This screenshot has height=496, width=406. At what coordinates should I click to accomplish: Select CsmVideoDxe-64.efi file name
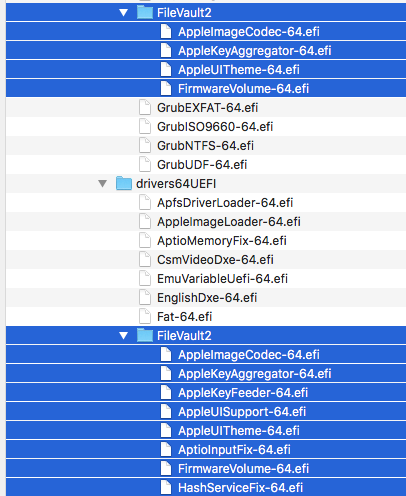(215, 260)
